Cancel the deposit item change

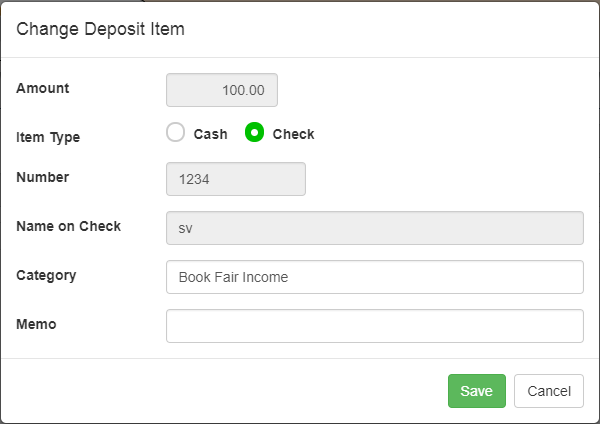[549, 391]
